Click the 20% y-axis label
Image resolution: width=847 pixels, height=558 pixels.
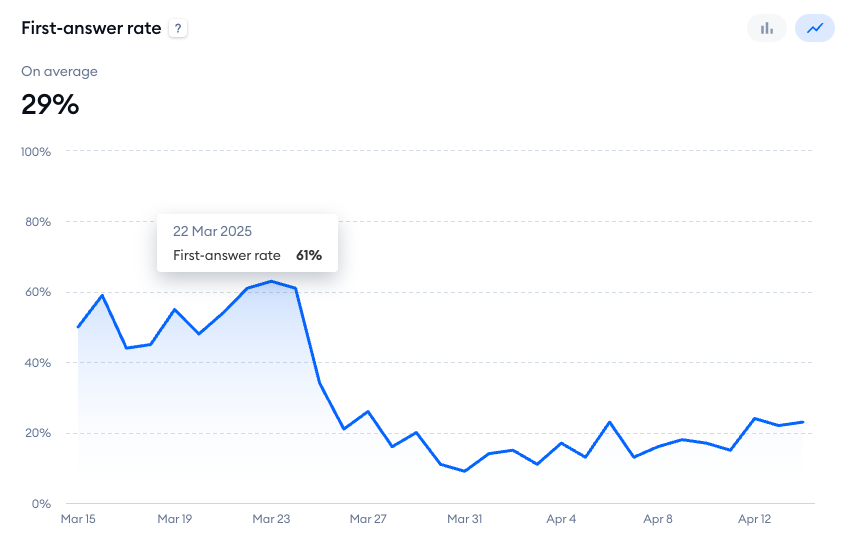pos(37,433)
